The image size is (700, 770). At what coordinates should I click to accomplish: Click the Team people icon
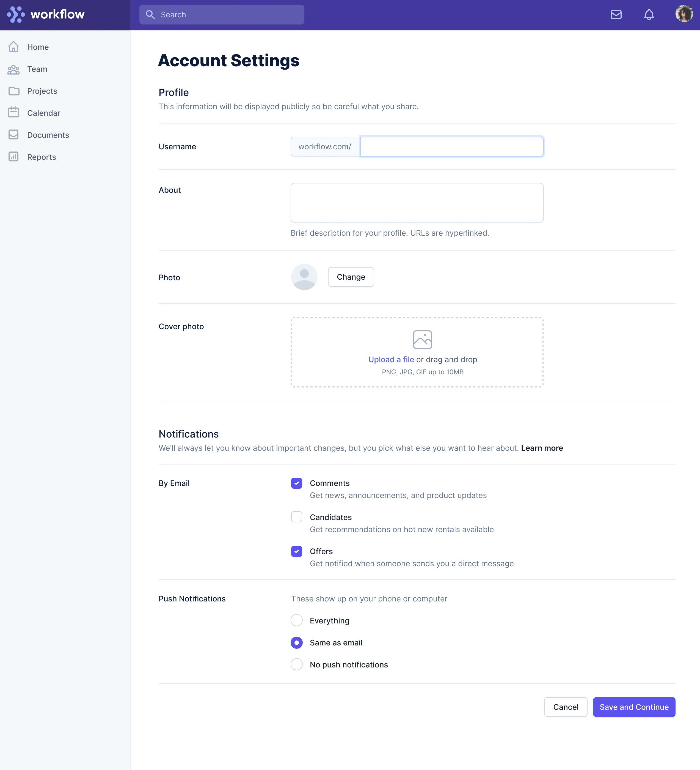(13, 69)
